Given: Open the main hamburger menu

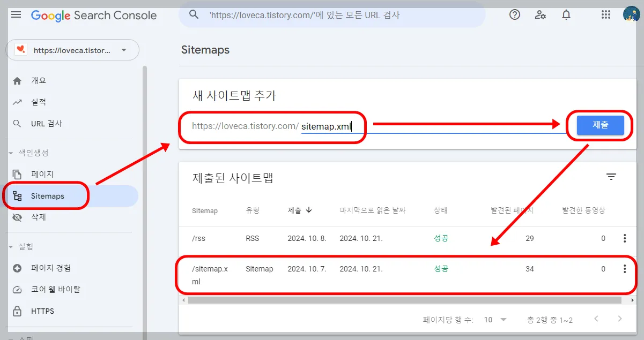Looking at the screenshot, I should point(16,14).
